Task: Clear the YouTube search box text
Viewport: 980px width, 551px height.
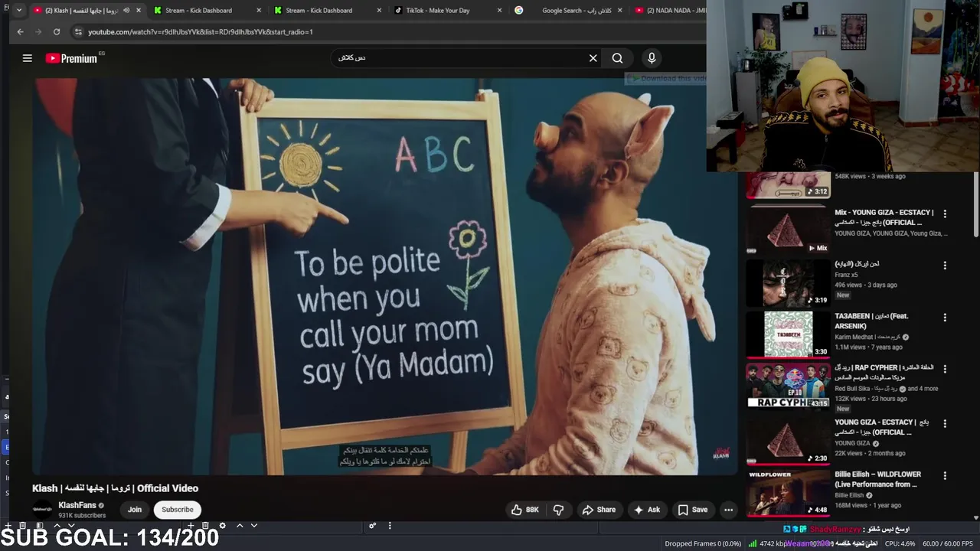Action: [593, 58]
